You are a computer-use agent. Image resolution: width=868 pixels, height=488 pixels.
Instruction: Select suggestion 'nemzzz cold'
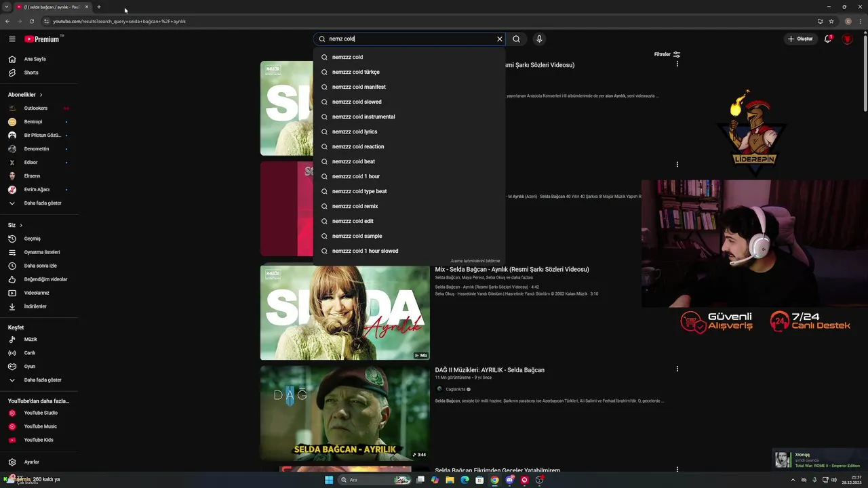(x=410, y=57)
